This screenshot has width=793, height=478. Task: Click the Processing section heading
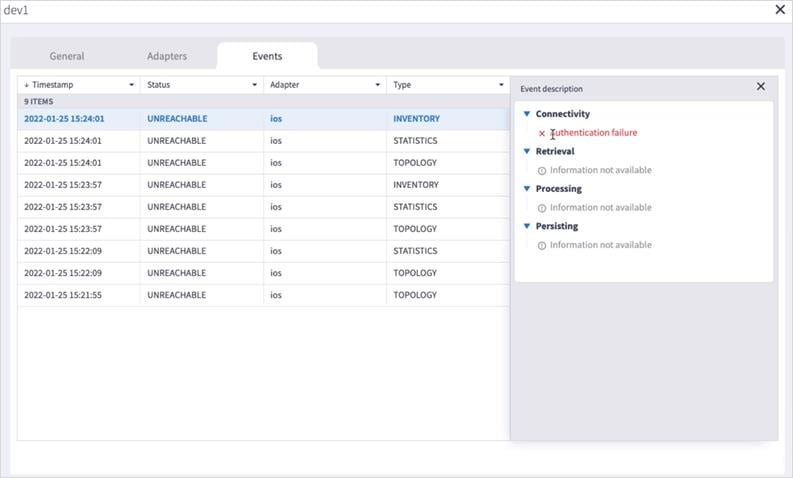pos(559,189)
